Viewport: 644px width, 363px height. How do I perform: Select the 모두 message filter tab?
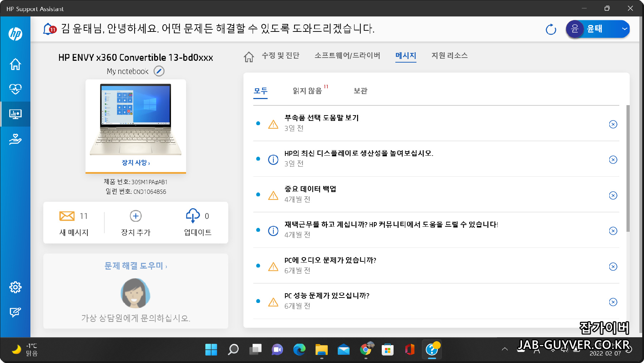coord(260,91)
